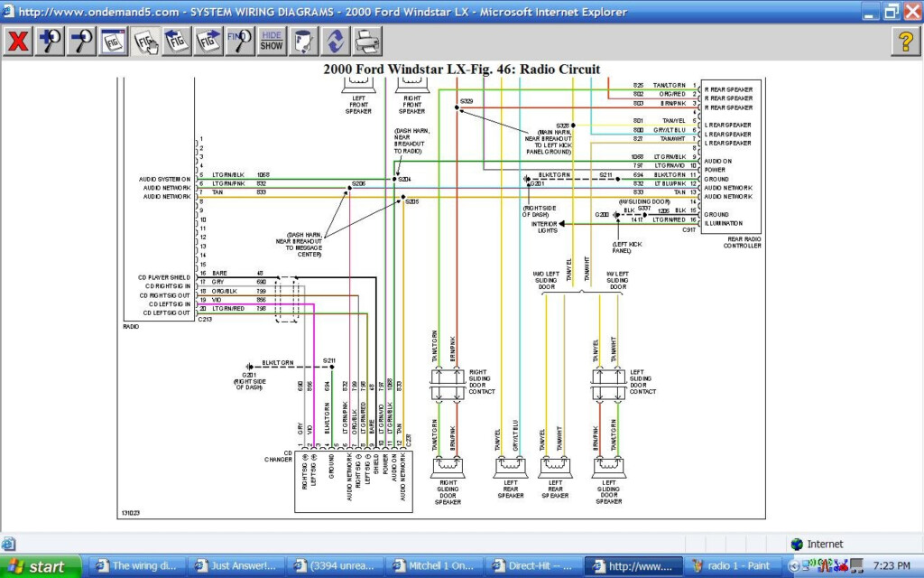
Task: Expand hidden tray icons arrow in system tray
Action: click(x=794, y=566)
